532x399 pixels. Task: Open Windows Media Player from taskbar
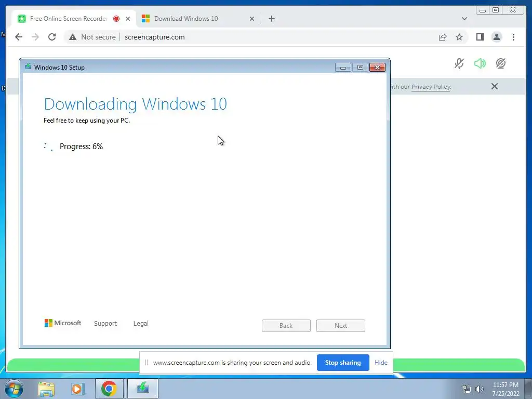[77, 389]
